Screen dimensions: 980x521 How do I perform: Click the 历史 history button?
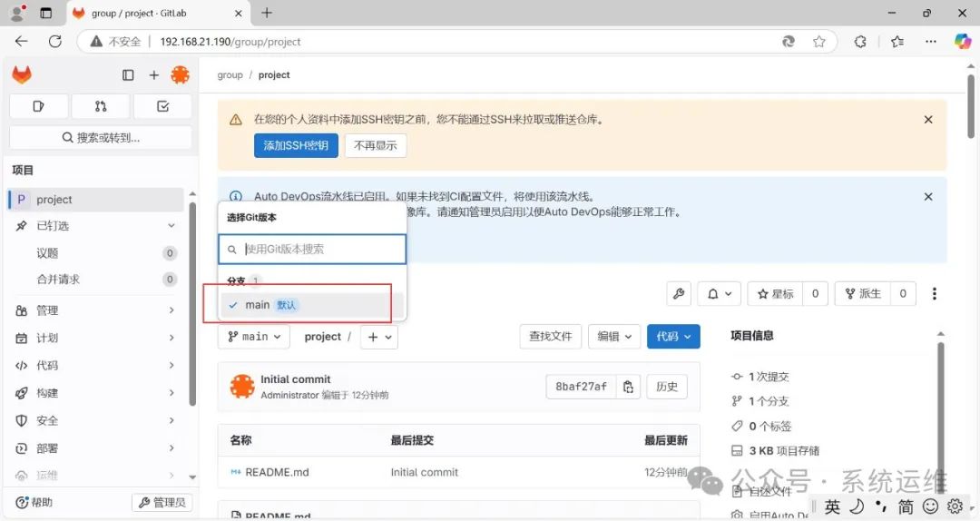[x=667, y=387]
